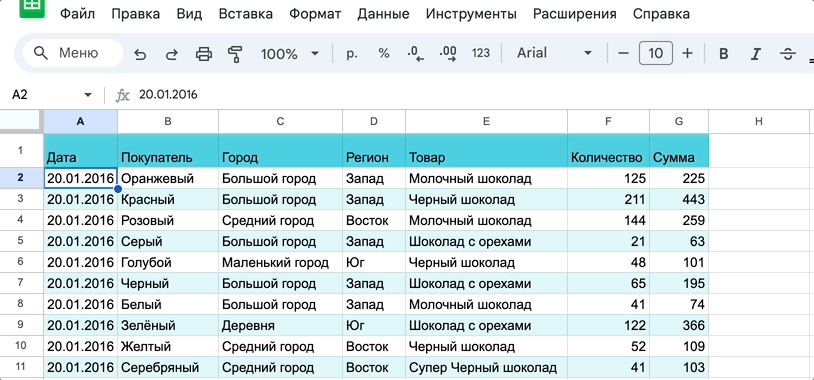The width and height of the screenshot is (814, 380).
Task: Toggle strikethrough formatting
Action: point(788,53)
